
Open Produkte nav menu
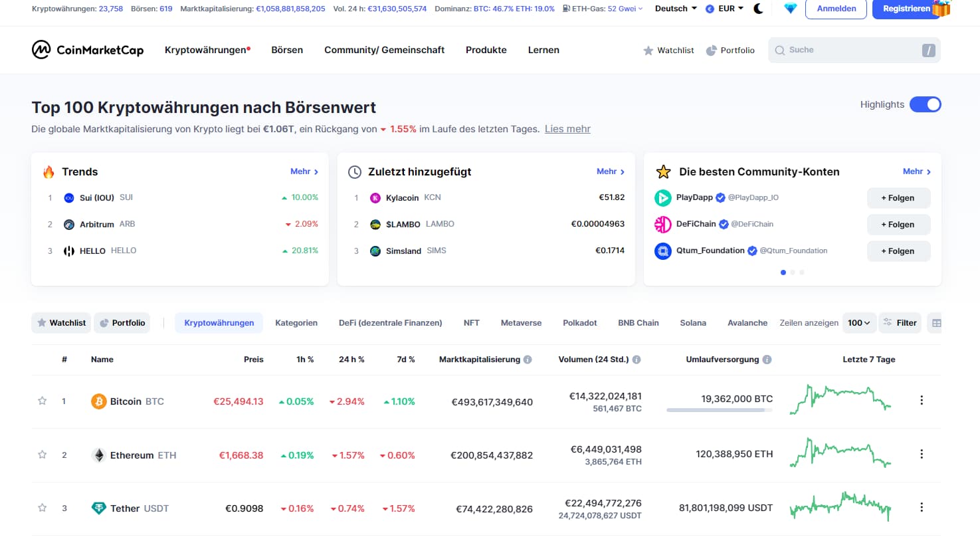486,50
